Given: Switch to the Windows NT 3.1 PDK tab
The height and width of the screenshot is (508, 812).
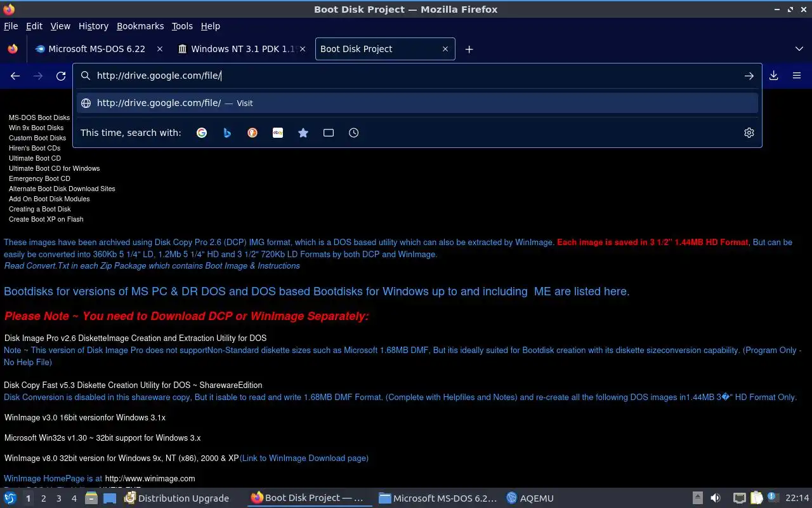Looking at the screenshot, I should [241, 49].
